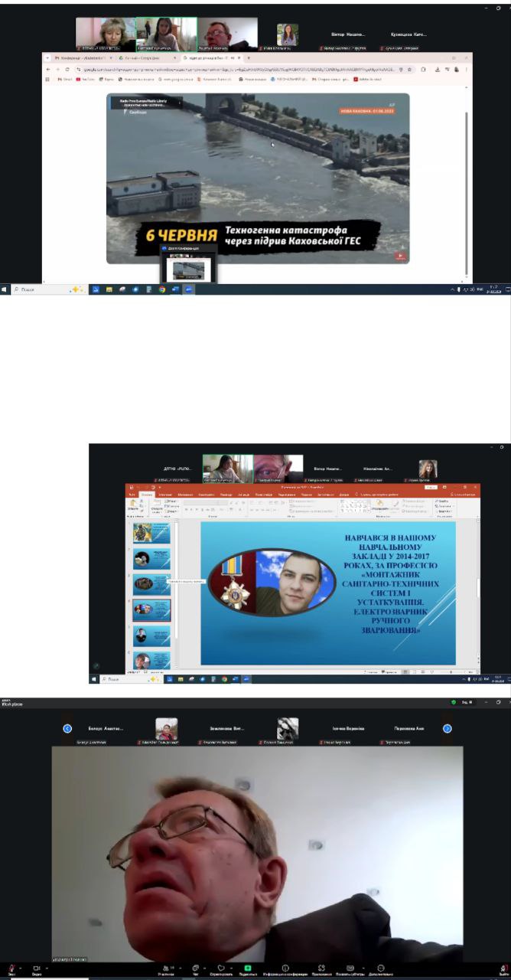Open the Windows Start menu in the lower screenshot

(94, 678)
